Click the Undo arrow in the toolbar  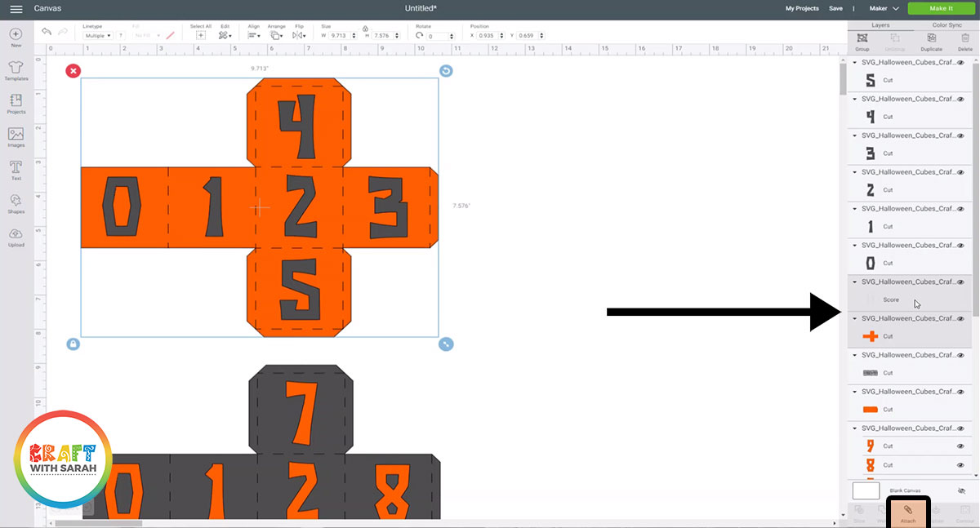[47, 30]
